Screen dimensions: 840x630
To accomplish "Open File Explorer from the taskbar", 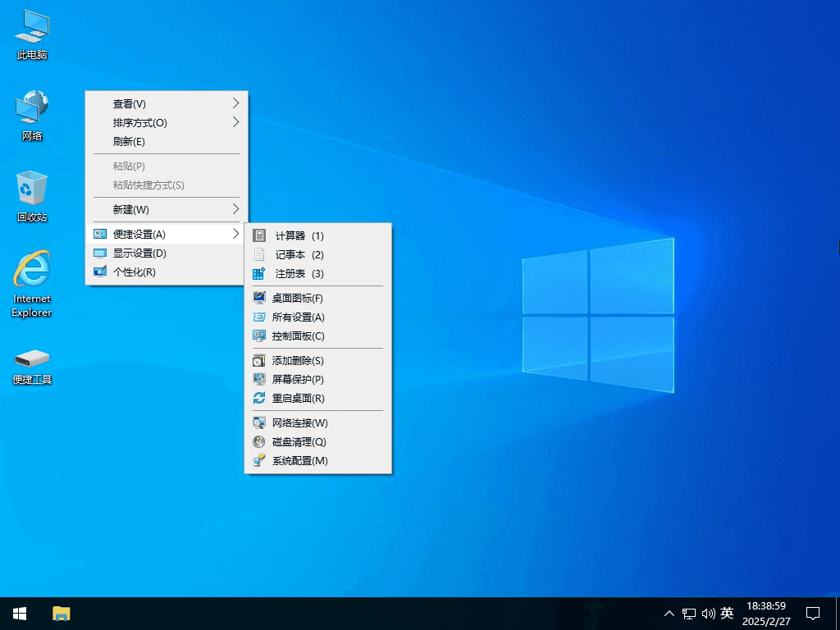I will click(x=62, y=613).
